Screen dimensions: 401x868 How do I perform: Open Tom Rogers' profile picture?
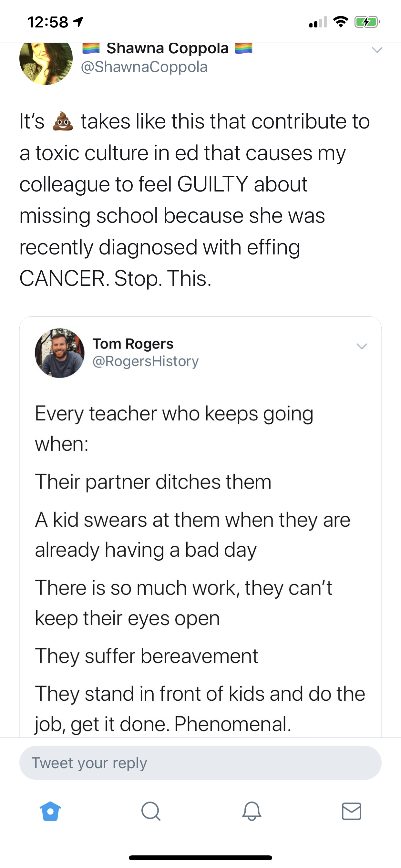(x=60, y=353)
